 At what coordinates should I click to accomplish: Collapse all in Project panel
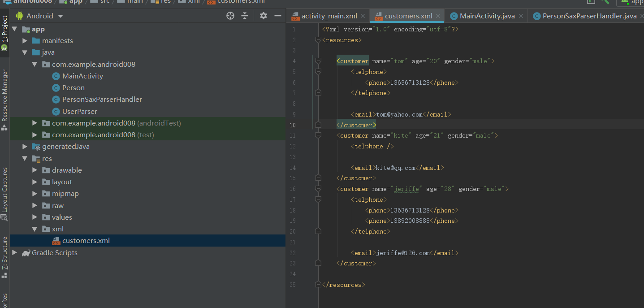click(x=245, y=16)
